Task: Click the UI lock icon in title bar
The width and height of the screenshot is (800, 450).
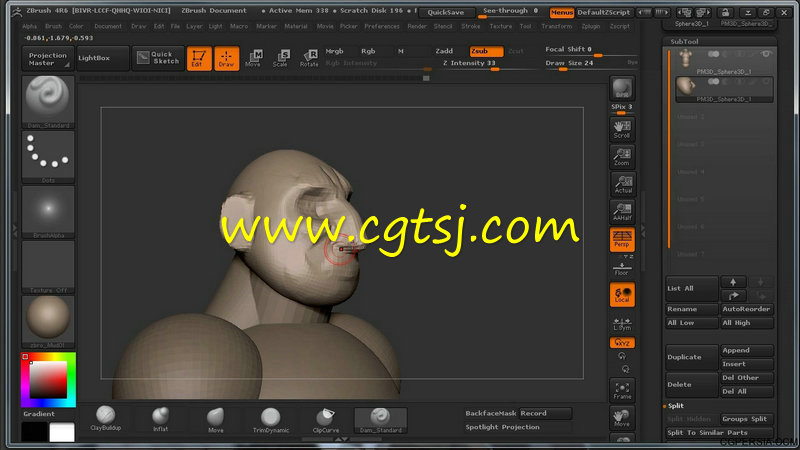Action: 725,12
